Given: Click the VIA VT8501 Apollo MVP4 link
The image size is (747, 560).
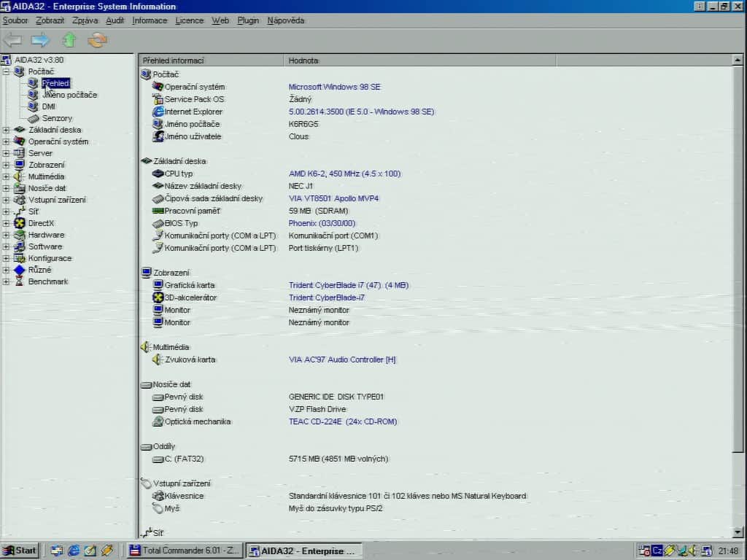Looking at the screenshot, I should coord(333,198).
